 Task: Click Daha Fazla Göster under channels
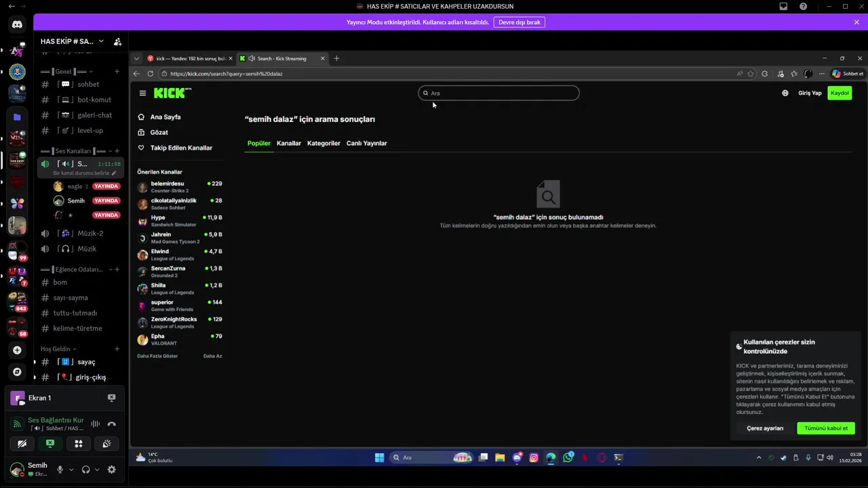[157, 356]
